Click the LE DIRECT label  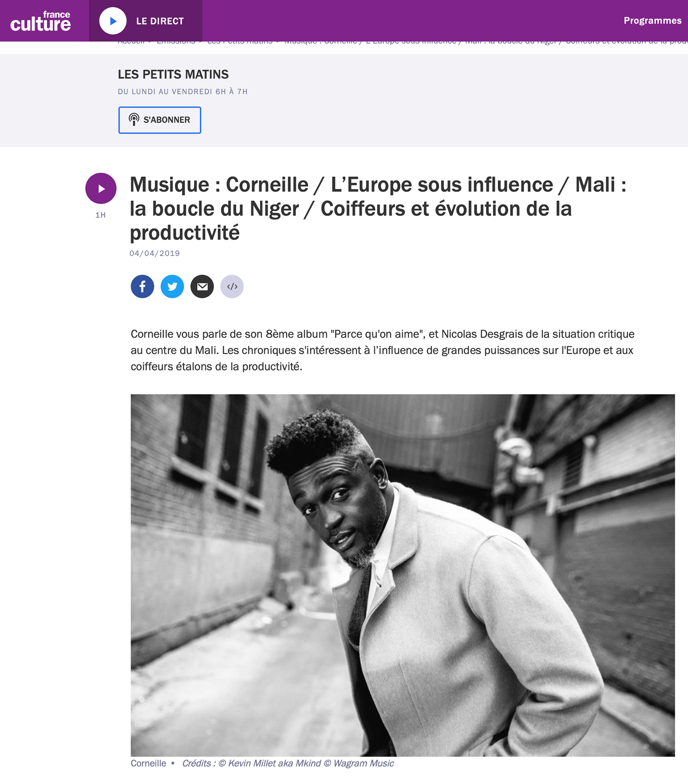[160, 21]
